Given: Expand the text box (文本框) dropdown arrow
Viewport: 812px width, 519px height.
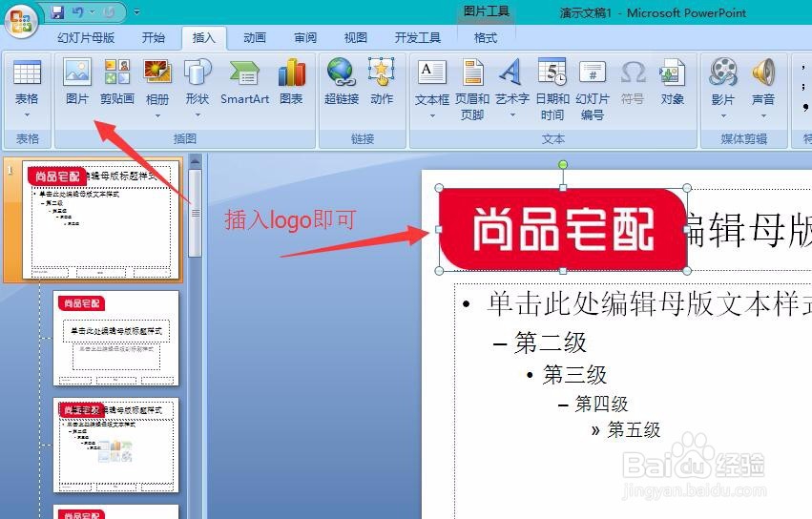Looking at the screenshot, I should (432, 115).
